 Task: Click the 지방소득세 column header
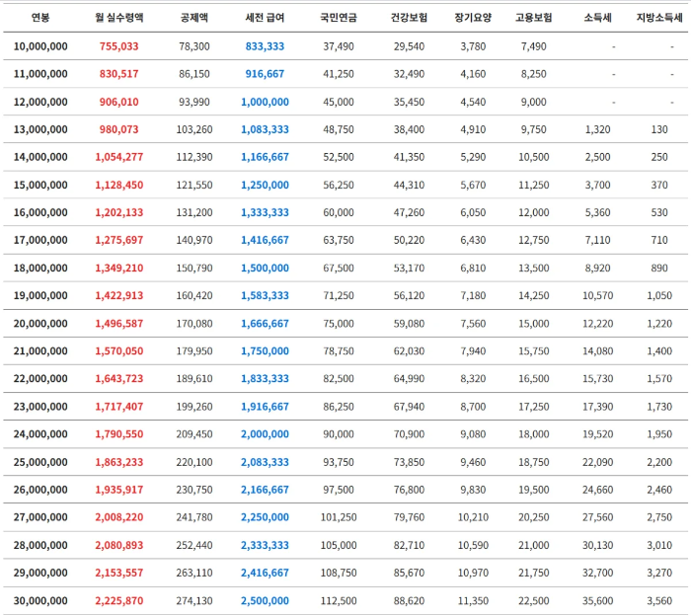(659, 18)
